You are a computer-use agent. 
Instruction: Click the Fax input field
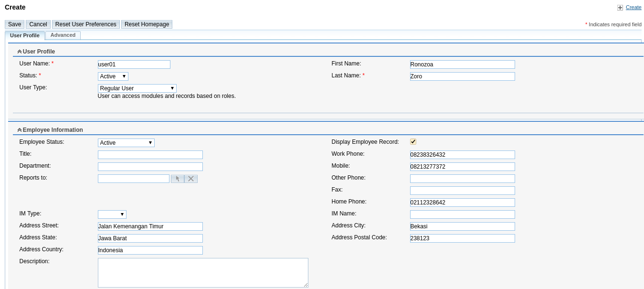coord(463,191)
